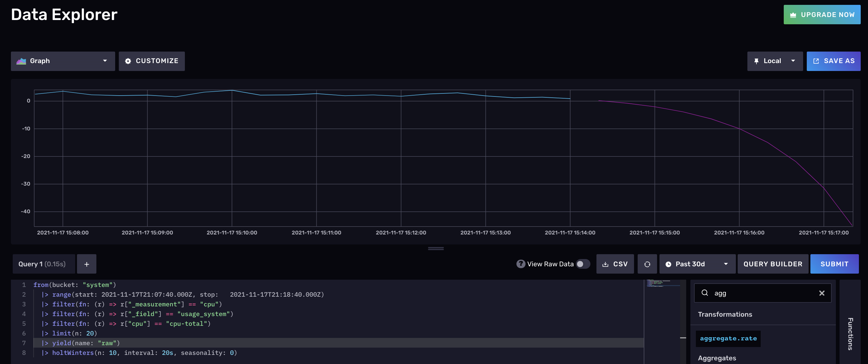Click the magnifier icon in the functions search
The image size is (868, 364).
click(x=705, y=293)
